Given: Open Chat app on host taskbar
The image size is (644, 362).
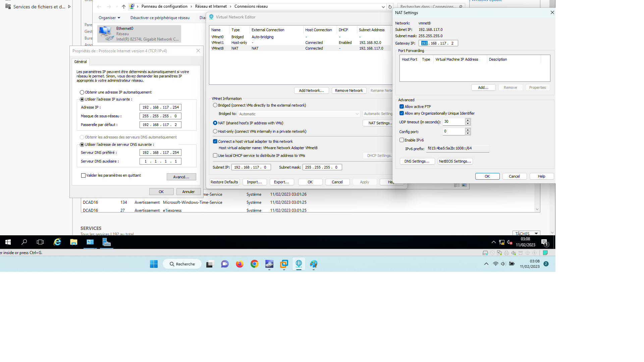Looking at the screenshot, I should [x=225, y=264].
